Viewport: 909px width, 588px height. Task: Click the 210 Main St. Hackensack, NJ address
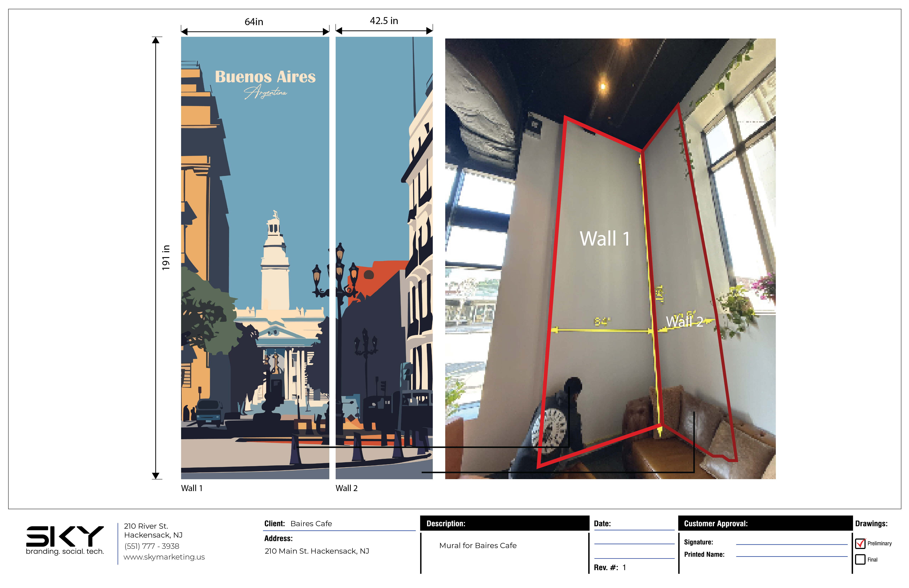(317, 551)
